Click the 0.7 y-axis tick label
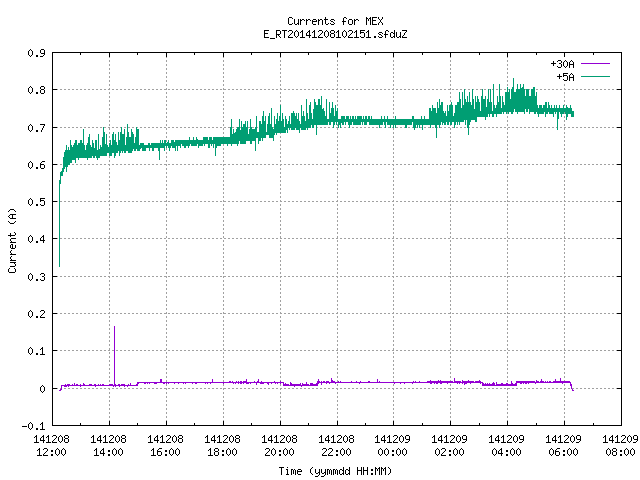The image size is (640, 480). pyautogui.click(x=36, y=128)
